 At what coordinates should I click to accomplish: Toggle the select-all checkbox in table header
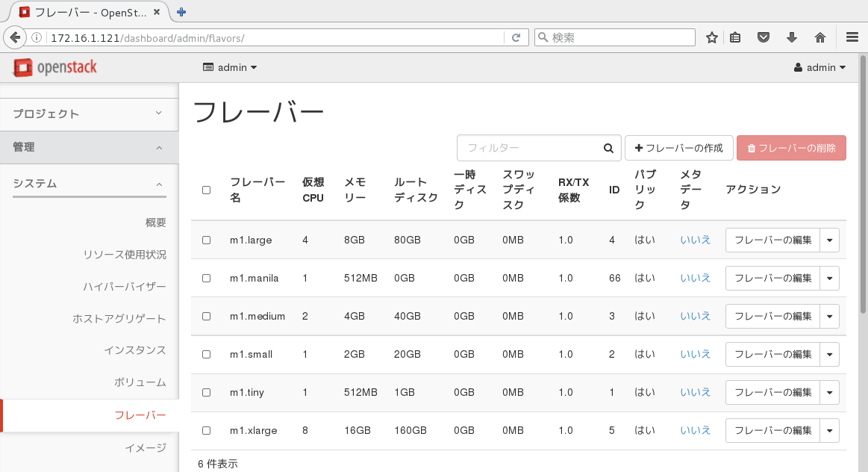pos(207,190)
